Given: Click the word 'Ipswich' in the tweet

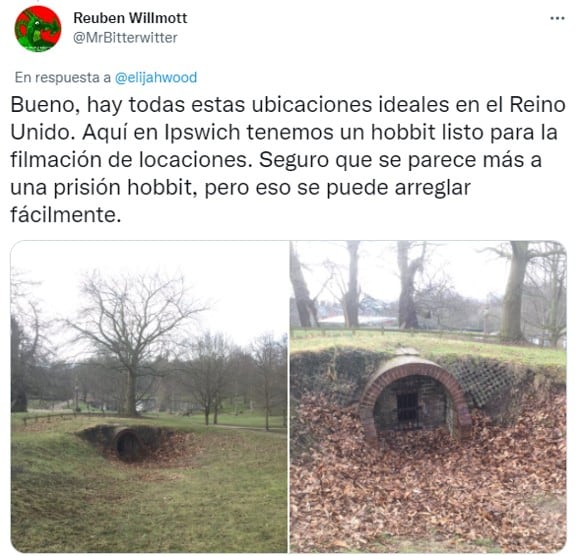Looking at the screenshot, I should click(202, 133).
